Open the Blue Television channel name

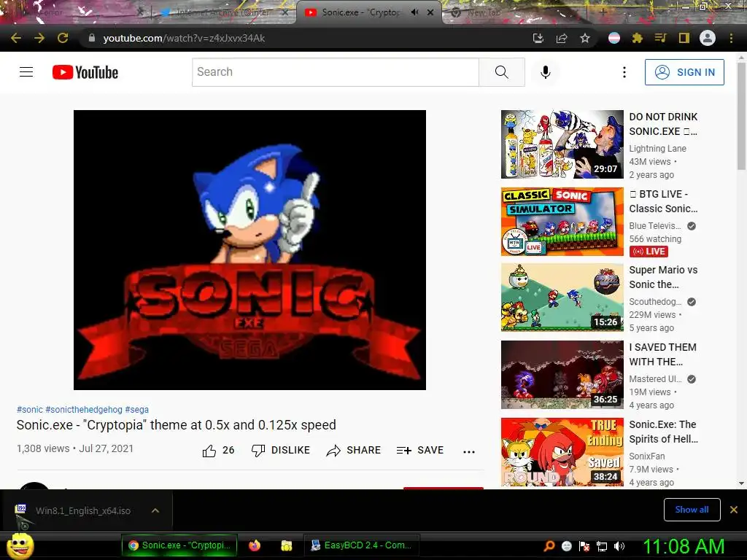click(x=655, y=226)
